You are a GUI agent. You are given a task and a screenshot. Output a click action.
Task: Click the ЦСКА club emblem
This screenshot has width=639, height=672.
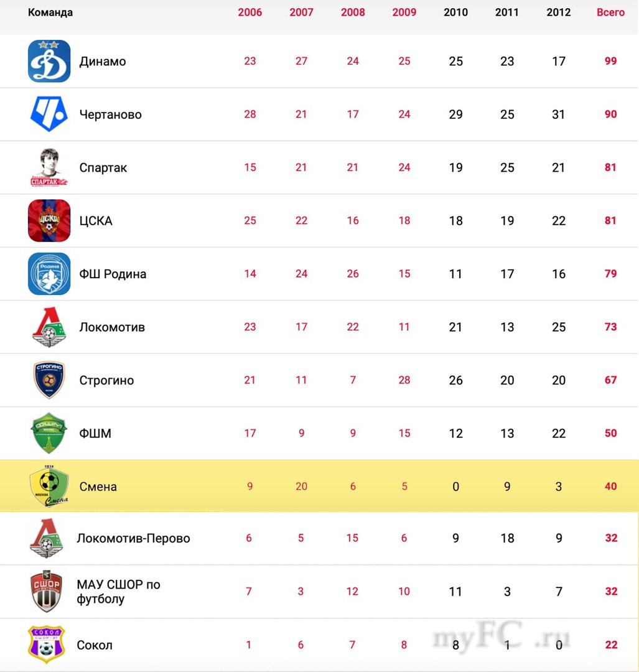coord(49,220)
